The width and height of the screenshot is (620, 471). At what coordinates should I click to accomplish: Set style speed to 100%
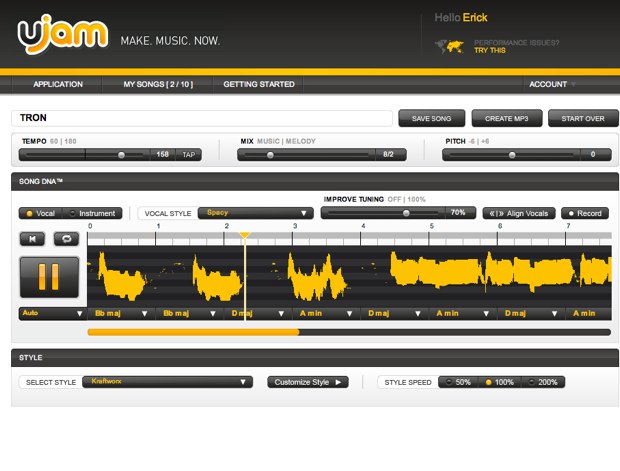(x=500, y=382)
